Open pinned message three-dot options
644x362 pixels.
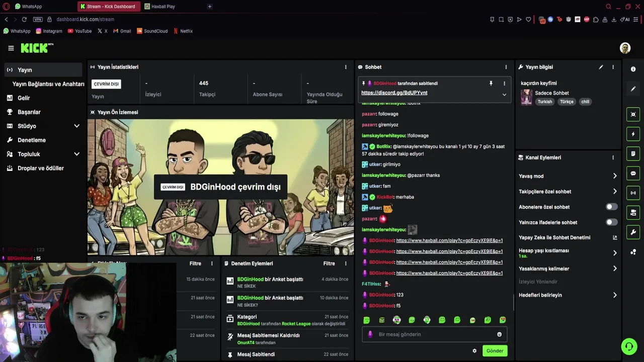[504, 83]
